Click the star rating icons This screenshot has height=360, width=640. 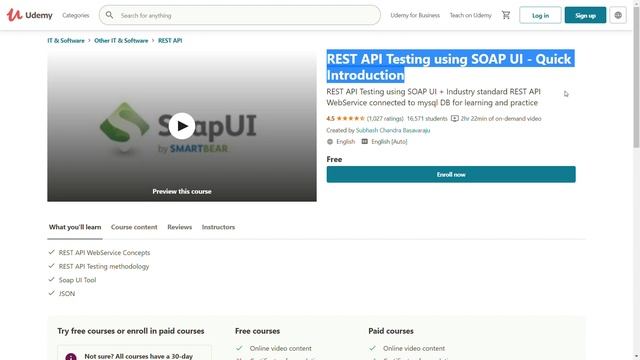[x=350, y=118]
